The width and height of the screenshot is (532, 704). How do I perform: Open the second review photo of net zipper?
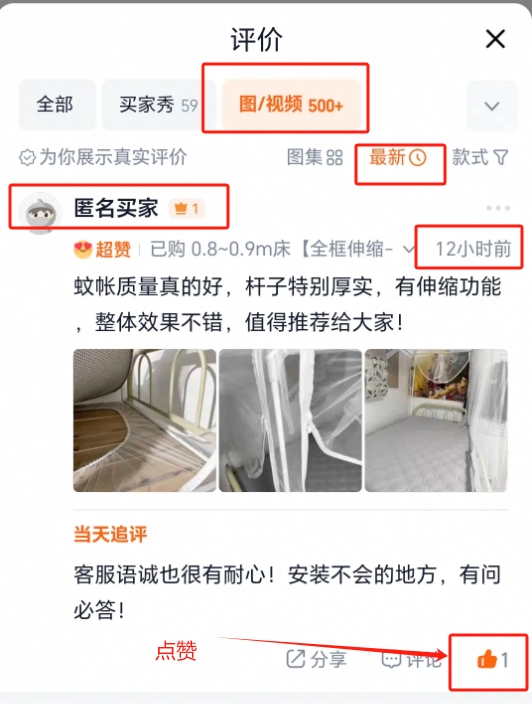pyautogui.click(x=290, y=420)
